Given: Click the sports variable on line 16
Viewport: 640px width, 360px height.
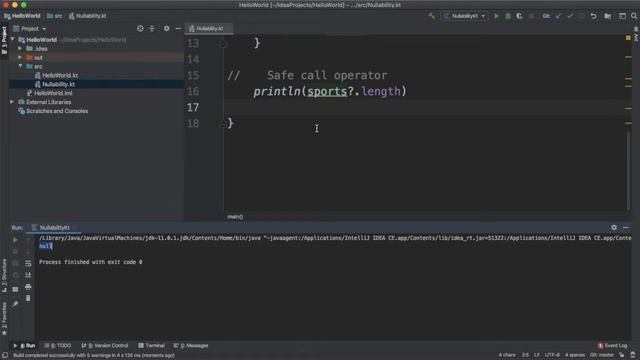Looking at the screenshot, I should 327,91.
